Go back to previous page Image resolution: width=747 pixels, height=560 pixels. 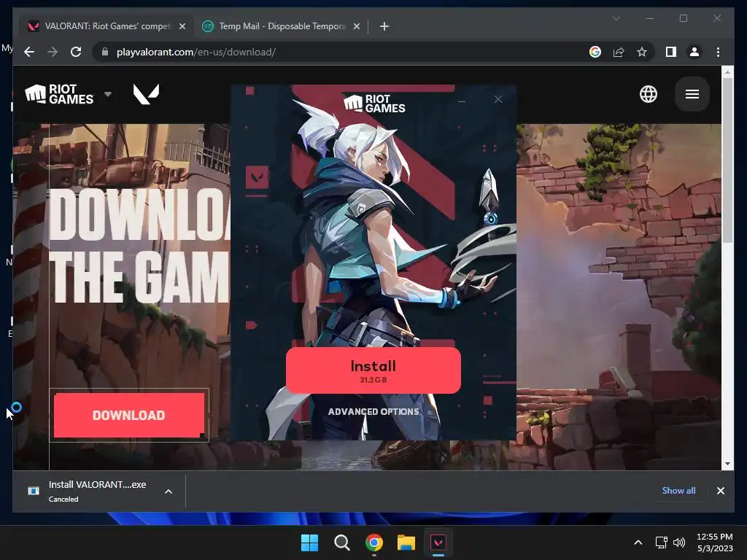[29, 52]
